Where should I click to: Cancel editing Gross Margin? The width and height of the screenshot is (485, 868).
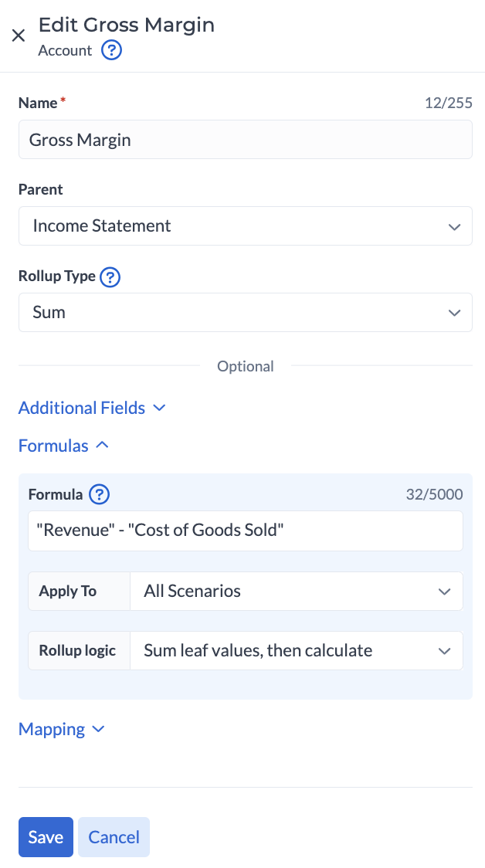pos(114,837)
